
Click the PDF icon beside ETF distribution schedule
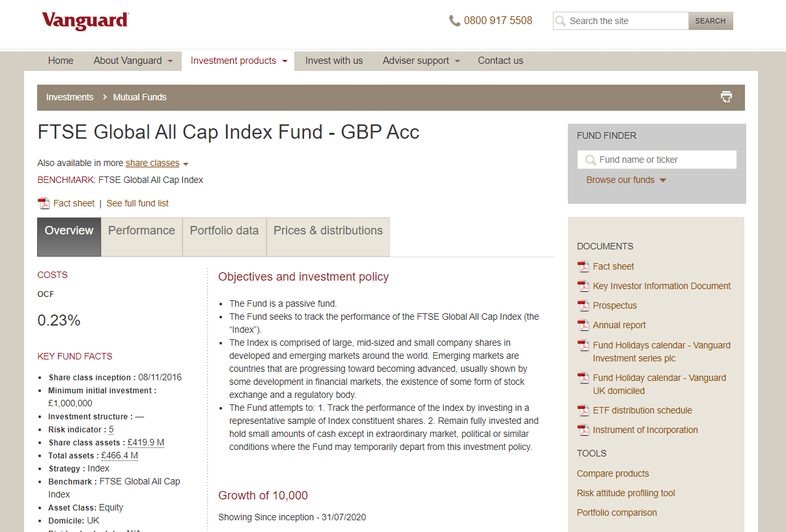pyautogui.click(x=583, y=410)
